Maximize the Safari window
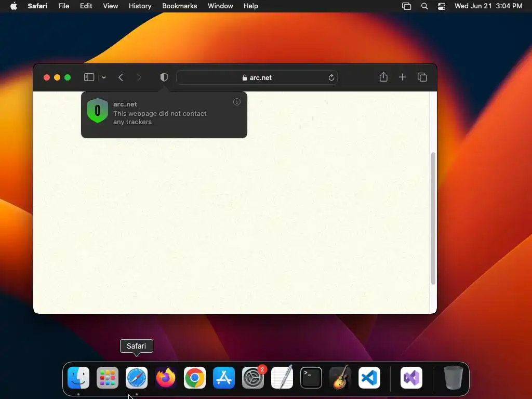Screen dimensions: 532x399 [x=68, y=77]
